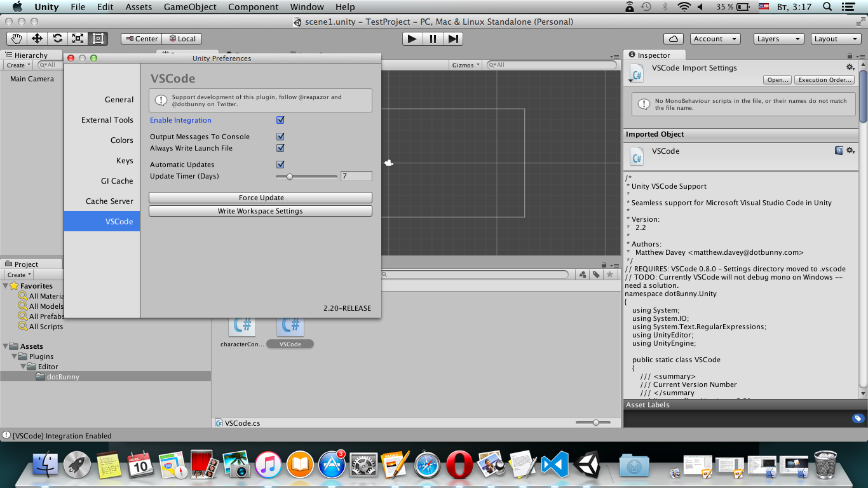Select External Tools preferences section
Image resolution: width=868 pixels, height=488 pixels.
tap(102, 120)
